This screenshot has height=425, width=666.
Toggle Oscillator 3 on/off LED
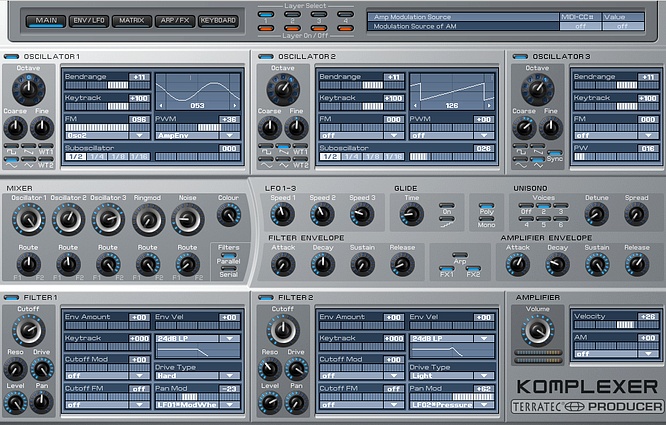point(520,56)
